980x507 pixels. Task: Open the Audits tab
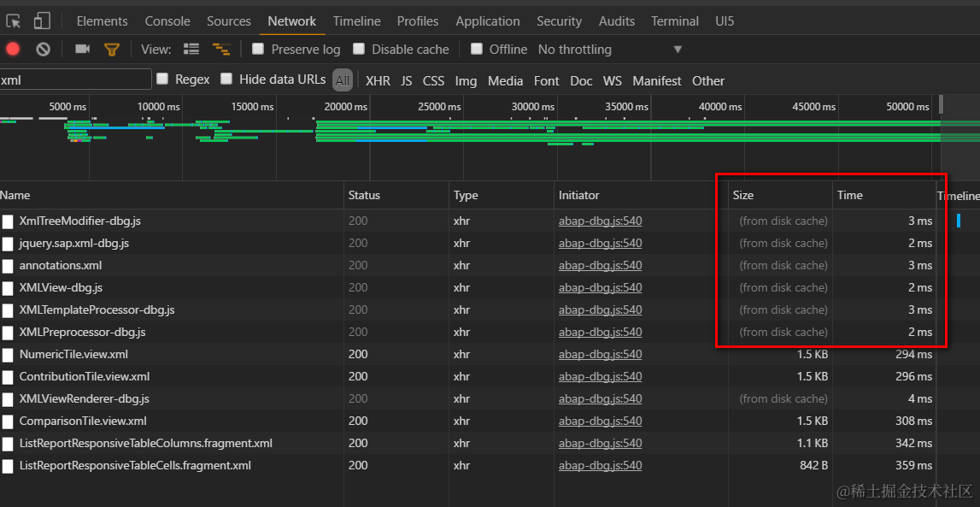(x=617, y=21)
